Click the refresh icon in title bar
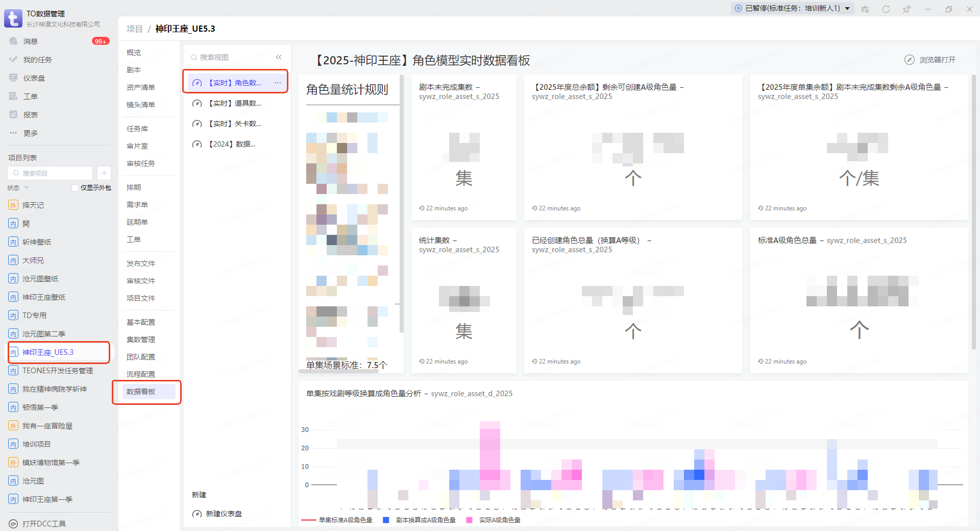Screen dimensions: 980x531 point(886,9)
